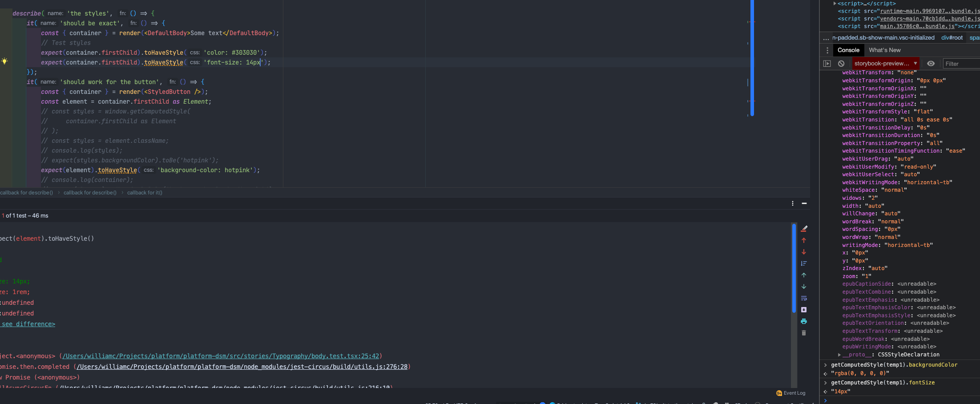Open the intention actions bulb in the gutter
The image size is (980, 404).
click(x=5, y=62)
